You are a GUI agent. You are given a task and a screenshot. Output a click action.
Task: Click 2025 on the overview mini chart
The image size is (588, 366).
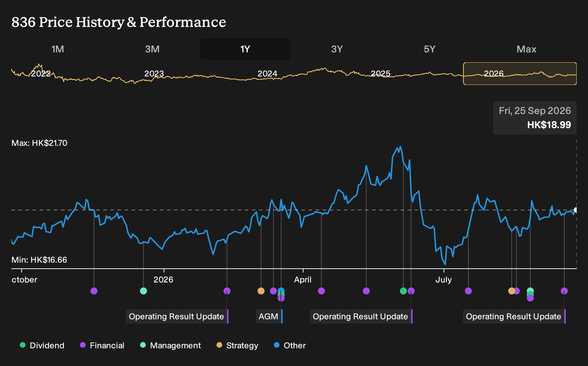tap(380, 74)
